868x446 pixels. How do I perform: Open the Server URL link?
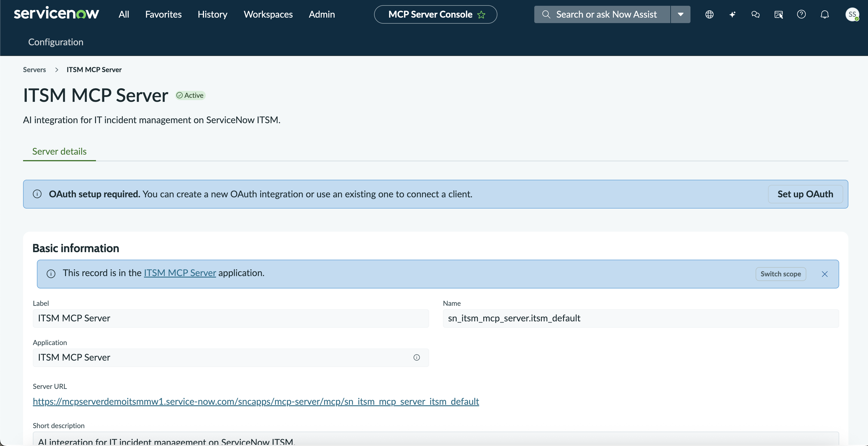click(256, 402)
